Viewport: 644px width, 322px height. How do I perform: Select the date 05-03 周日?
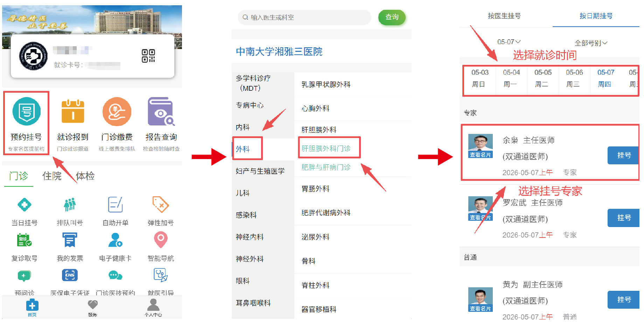tap(479, 78)
